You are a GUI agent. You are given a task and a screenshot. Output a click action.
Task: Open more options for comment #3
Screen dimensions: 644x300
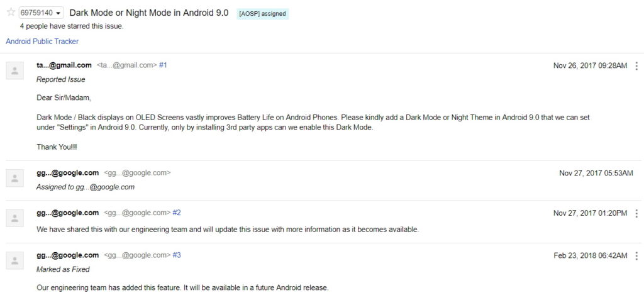point(636,255)
